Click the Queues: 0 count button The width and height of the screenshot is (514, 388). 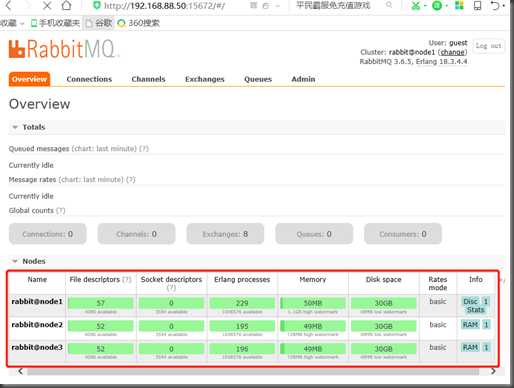(314, 234)
